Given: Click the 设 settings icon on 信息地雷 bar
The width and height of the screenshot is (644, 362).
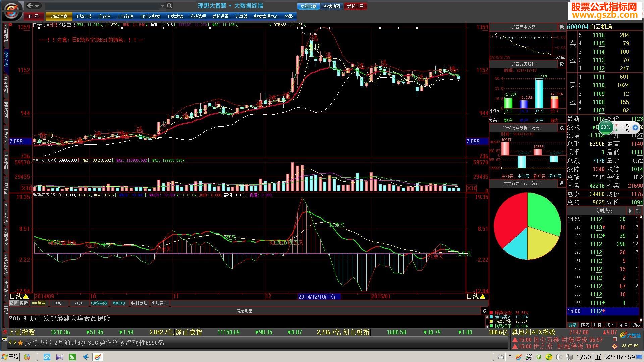Looking at the screenshot, I should point(484,311).
